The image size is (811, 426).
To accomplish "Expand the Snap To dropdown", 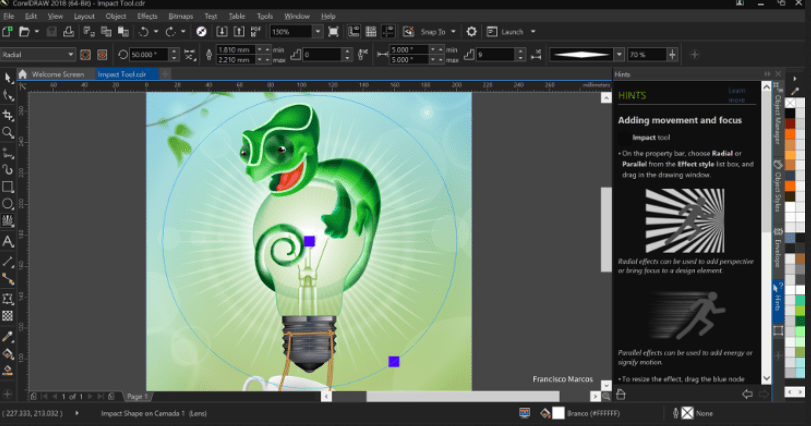I will tap(454, 32).
